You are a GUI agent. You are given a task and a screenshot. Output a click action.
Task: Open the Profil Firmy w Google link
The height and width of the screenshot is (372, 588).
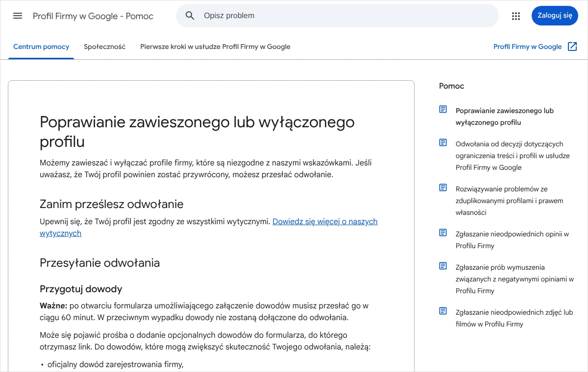pyautogui.click(x=527, y=47)
